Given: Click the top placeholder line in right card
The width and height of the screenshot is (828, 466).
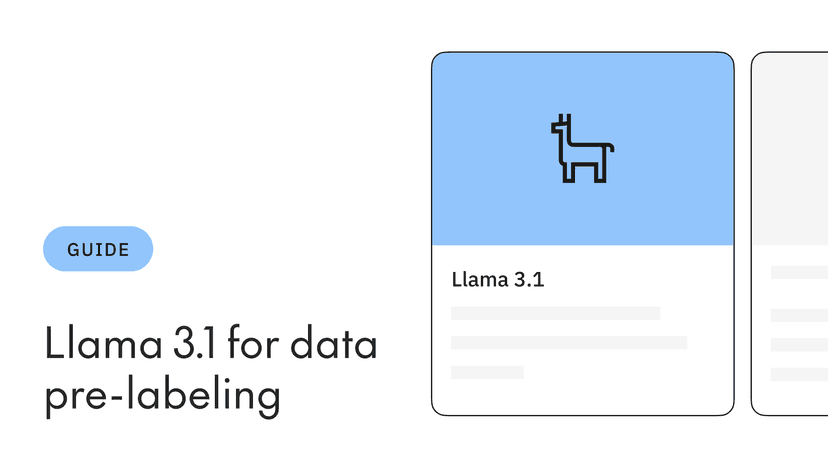Looking at the screenshot, I should (799, 272).
